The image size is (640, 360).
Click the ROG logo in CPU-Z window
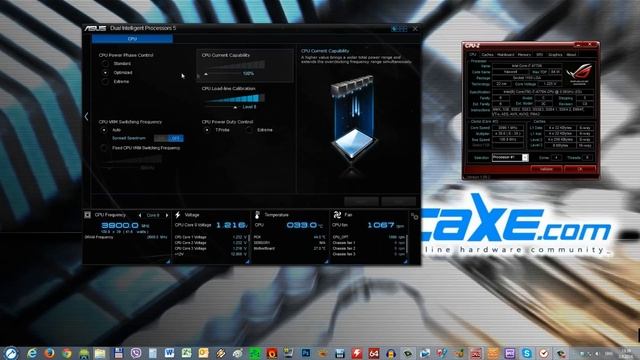tap(580, 73)
